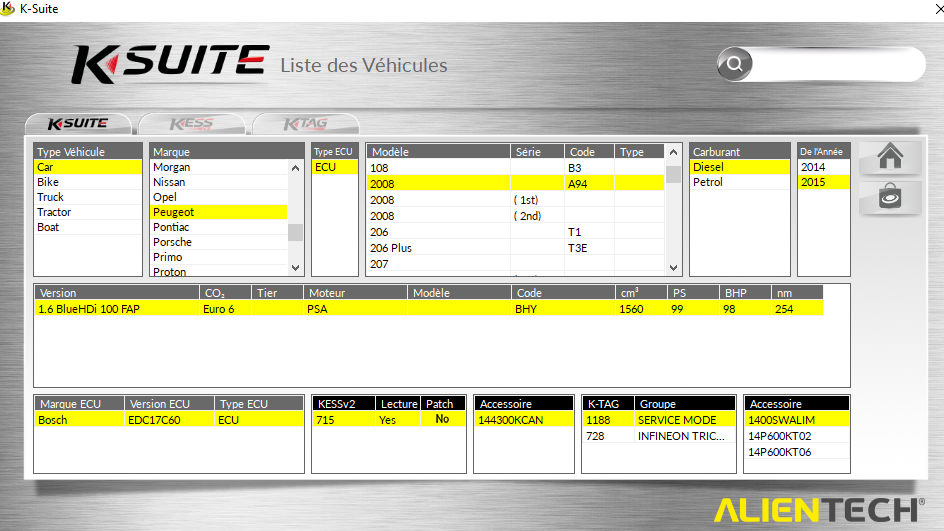Switch to the K-SUITE tab
The width and height of the screenshot is (944, 531).
pos(78,123)
